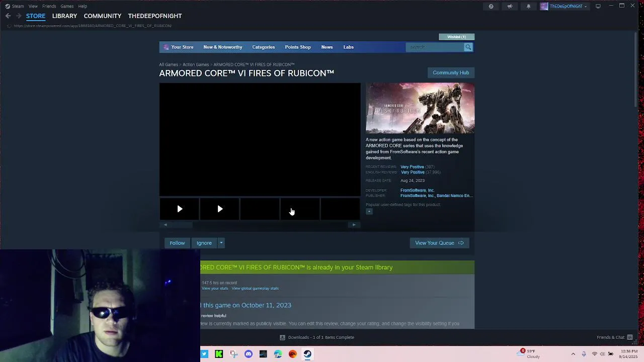Open the green K app in taskbar
The width and height of the screenshot is (644, 362).
(x=219, y=354)
